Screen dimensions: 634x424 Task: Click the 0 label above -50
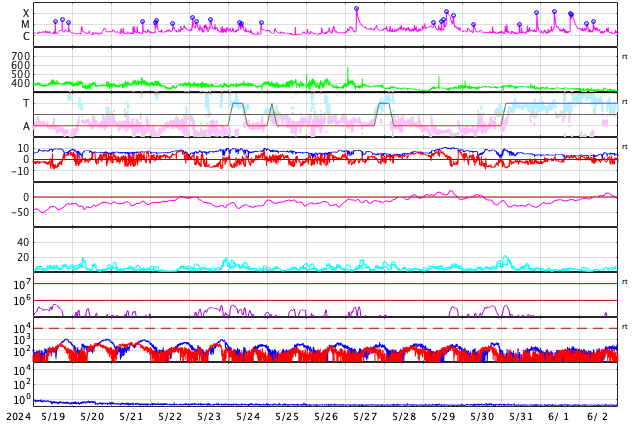point(26,197)
